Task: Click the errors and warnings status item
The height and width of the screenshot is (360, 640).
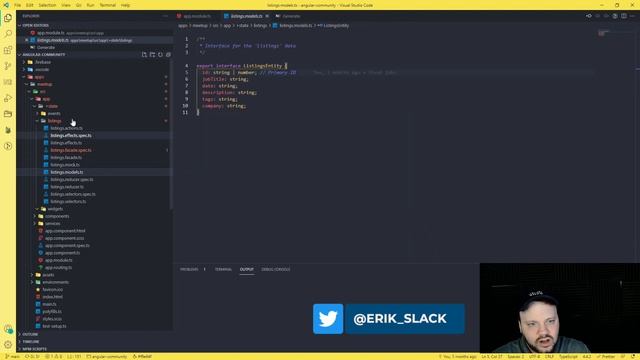Action: [53, 356]
